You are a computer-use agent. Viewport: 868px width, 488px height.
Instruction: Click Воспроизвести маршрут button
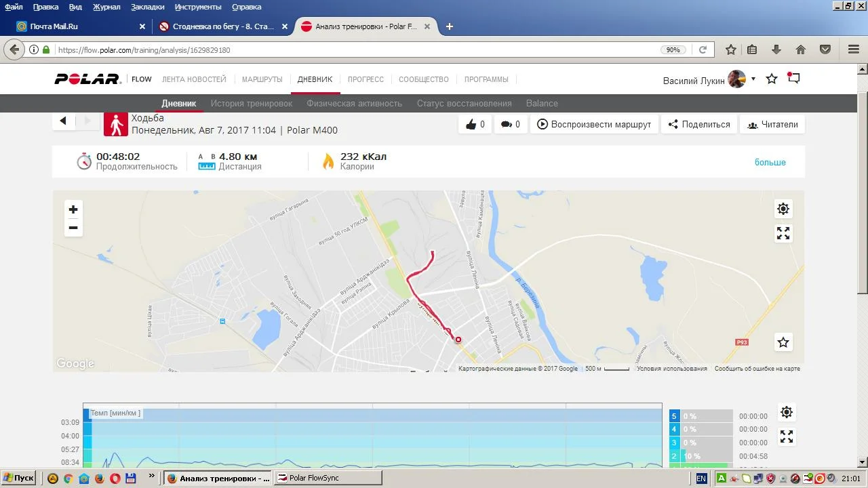tap(594, 124)
